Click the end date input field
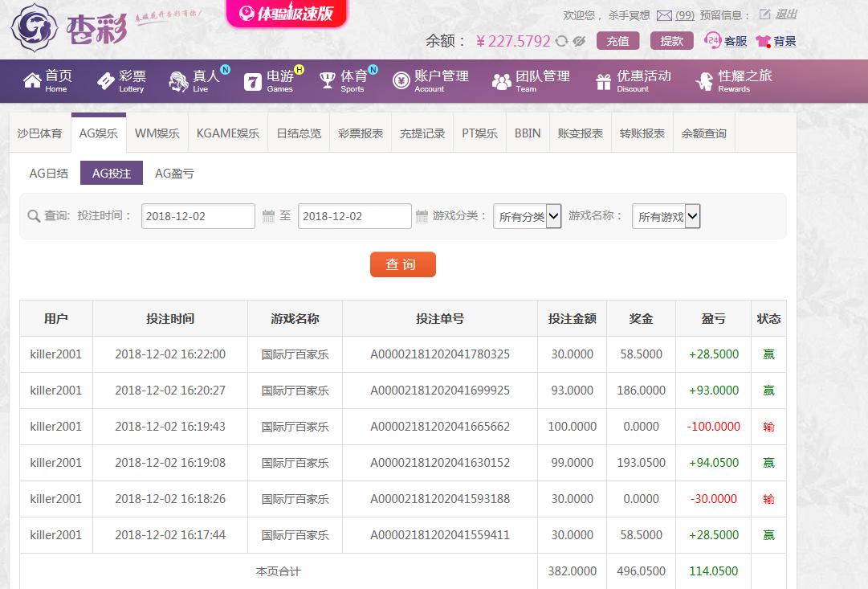The height and width of the screenshot is (589, 868). (355, 216)
